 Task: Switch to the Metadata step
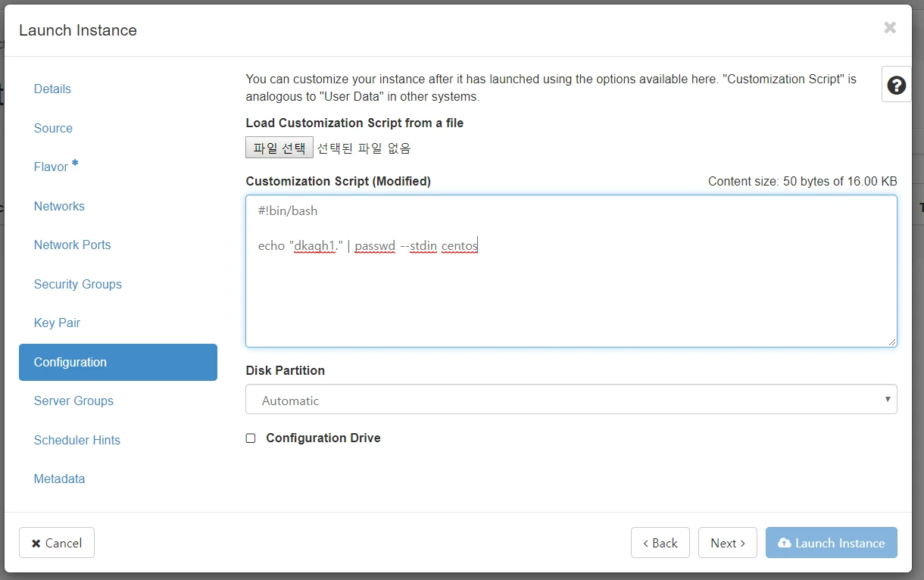(59, 479)
